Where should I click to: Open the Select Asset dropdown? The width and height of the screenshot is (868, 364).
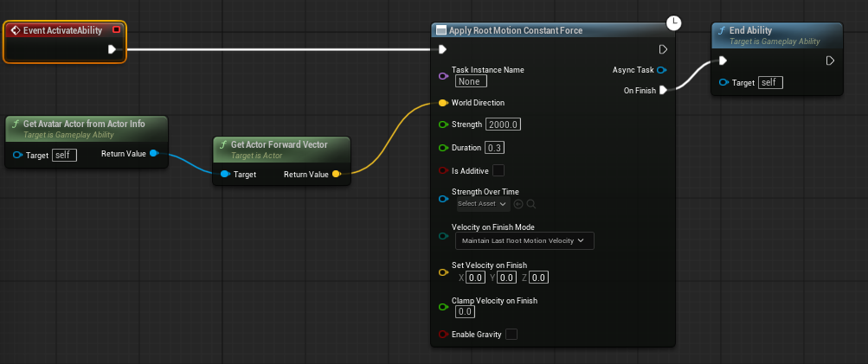pos(483,203)
